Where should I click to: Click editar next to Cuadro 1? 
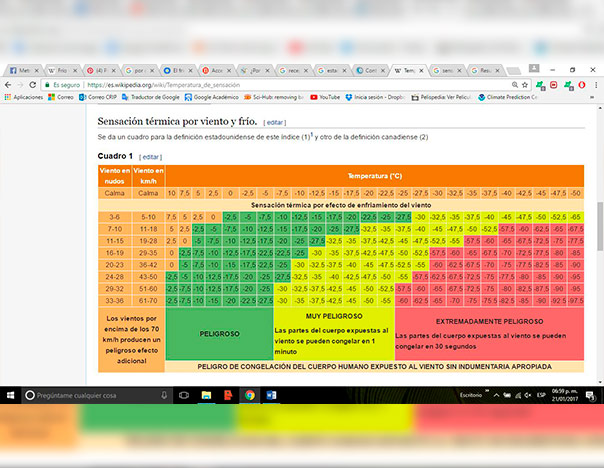point(150,157)
